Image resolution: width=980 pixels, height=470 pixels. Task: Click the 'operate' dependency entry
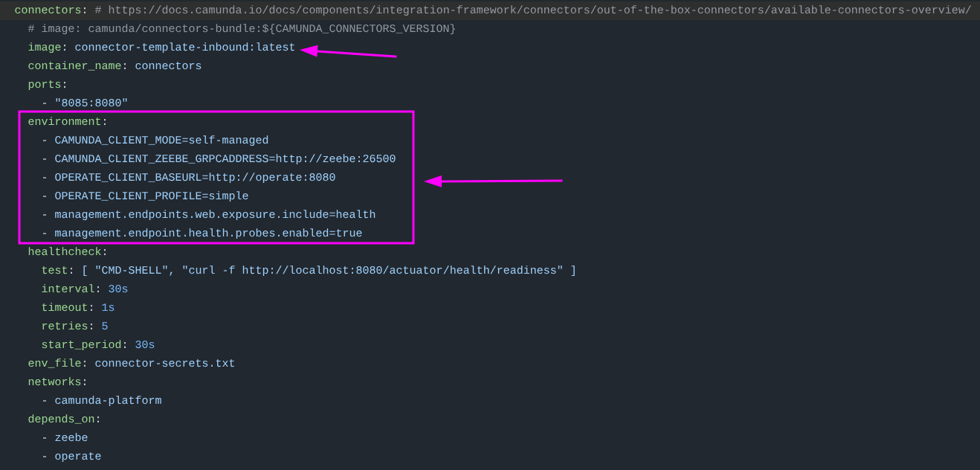pos(78,457)
